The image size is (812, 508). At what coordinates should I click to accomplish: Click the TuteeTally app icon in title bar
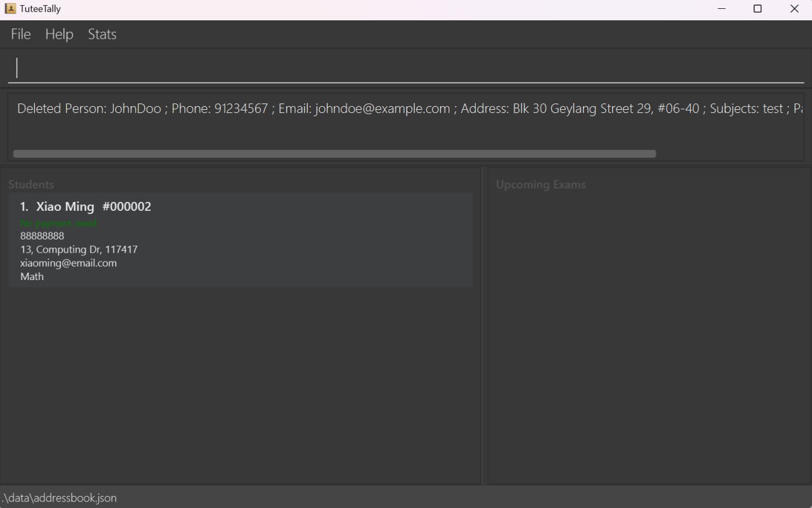click(x=10, y=9)
